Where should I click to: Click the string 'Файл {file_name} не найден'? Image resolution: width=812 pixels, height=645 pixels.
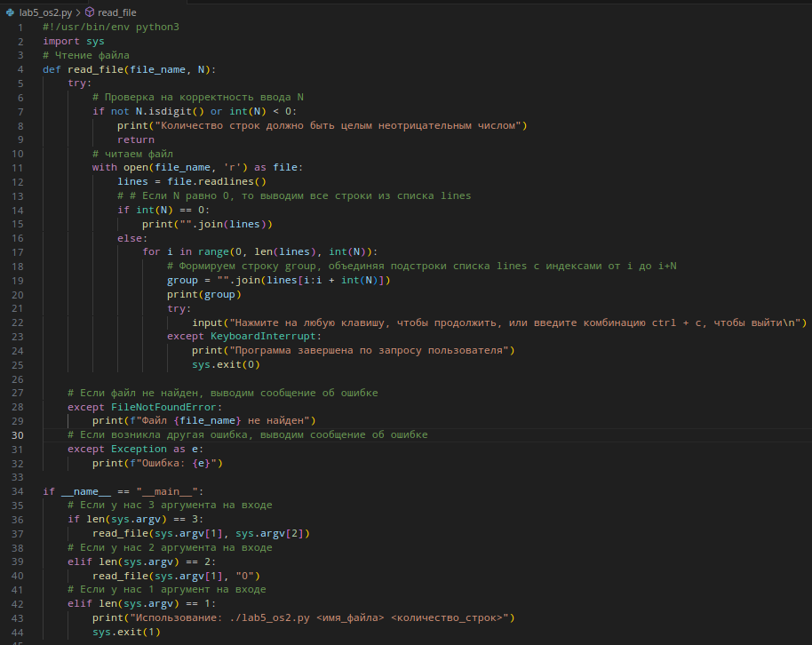(x=226, y=421)
